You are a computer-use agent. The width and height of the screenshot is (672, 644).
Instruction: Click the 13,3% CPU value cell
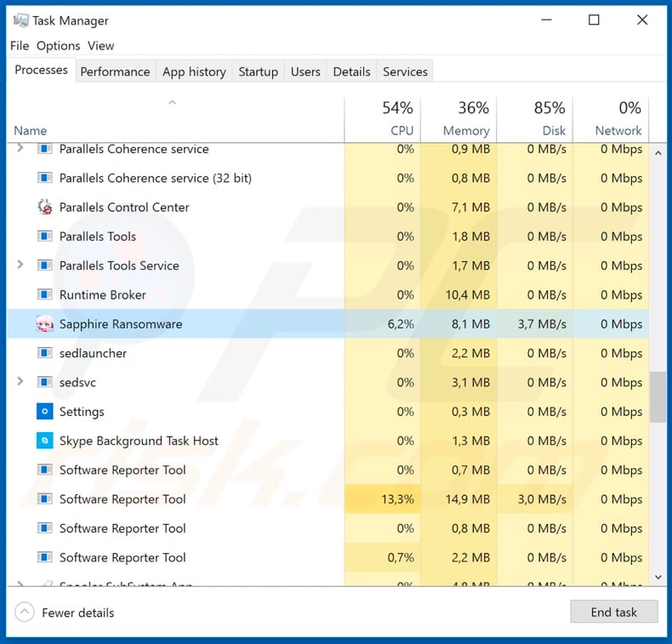pos(382,499)
